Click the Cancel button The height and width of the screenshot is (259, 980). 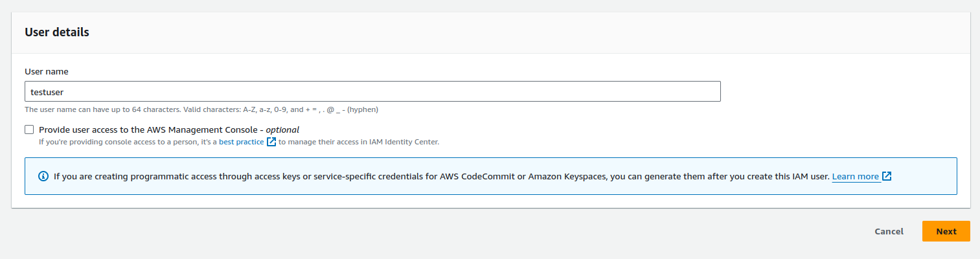point(889,231)
